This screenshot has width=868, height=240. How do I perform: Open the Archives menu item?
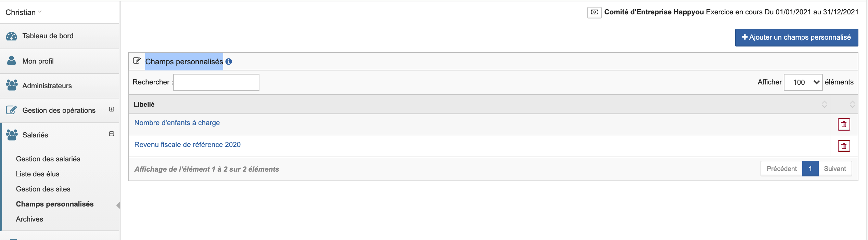pyautogui.click(x=29, y=219)
